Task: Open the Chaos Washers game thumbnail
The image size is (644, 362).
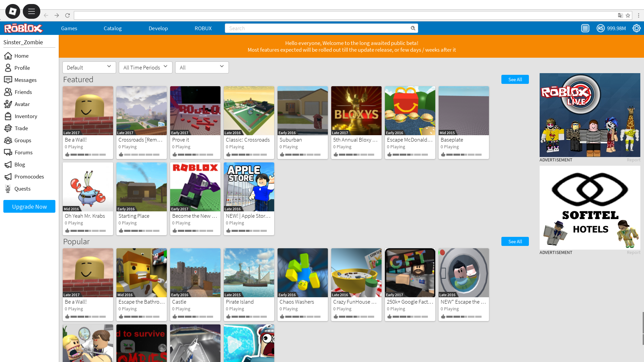Action: pos(303,273)
